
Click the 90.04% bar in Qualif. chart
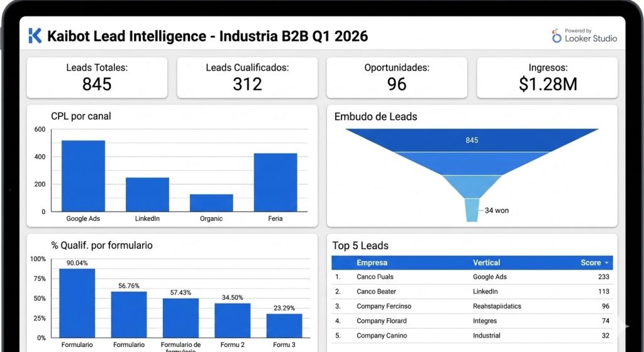pos(77,303)
